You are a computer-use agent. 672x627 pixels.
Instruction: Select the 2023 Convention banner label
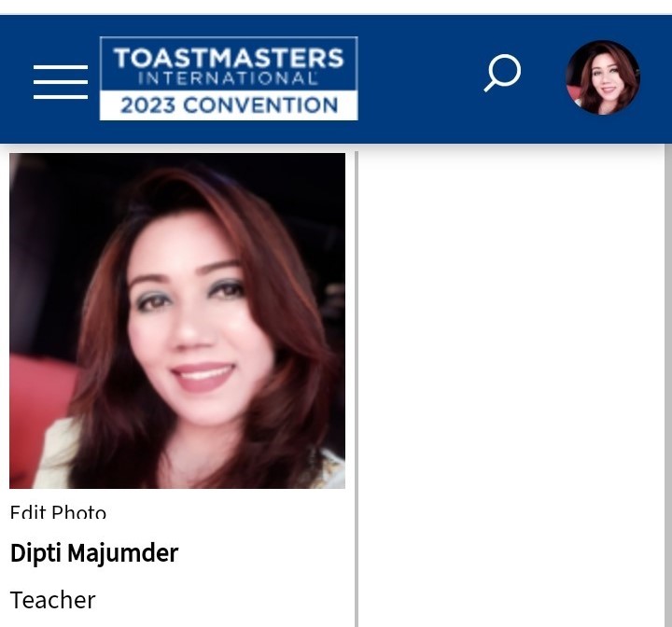(x=229, y=105)
